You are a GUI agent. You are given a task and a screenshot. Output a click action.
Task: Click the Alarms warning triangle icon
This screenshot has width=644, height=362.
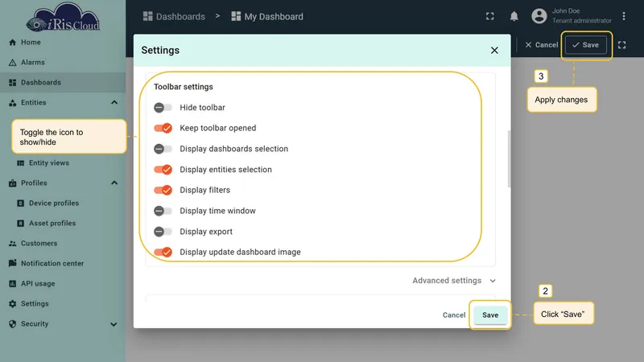[x=12, y=63]
